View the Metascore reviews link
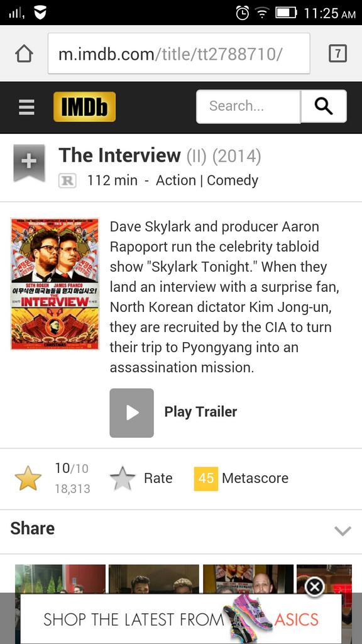The width and height of the screenshot is (362, 644). [255, 478]
